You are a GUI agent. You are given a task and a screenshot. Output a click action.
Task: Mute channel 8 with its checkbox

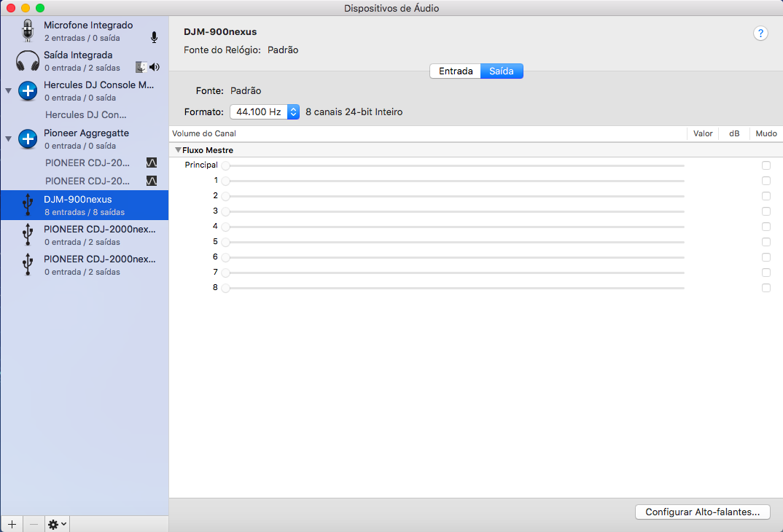766,288
